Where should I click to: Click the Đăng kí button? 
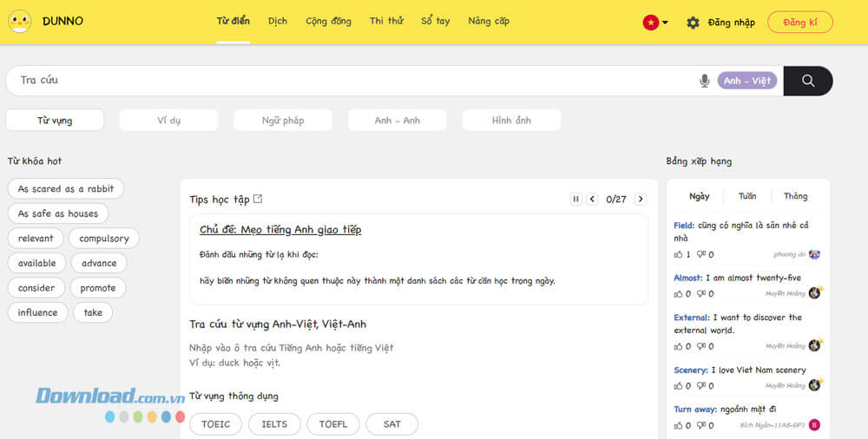pyautogui.click(x=800, y=23)
